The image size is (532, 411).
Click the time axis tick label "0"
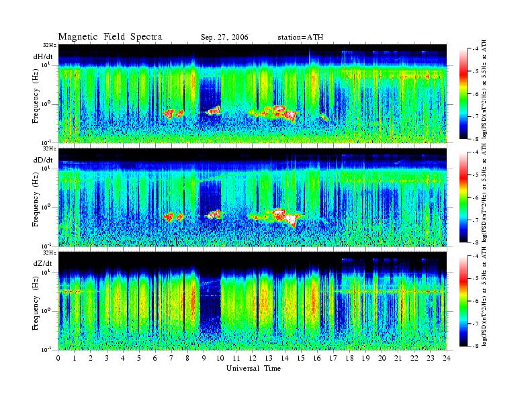tap(58, 359)
